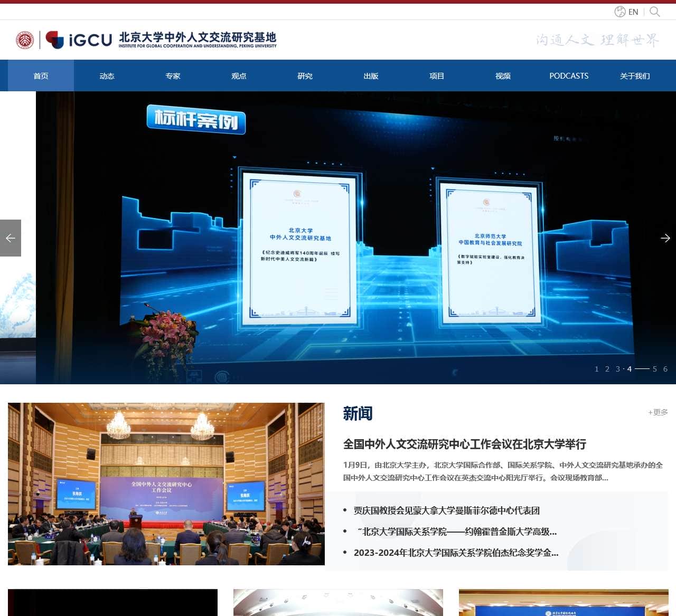Click the next carousel arrow
The width and height of the screenshot is (676, 616).
click(x=664, y=238)
